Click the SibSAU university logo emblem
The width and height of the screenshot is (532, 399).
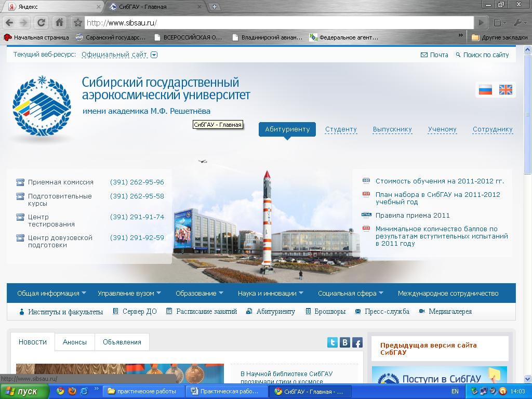pyautogui.click(x=42, y=105)
